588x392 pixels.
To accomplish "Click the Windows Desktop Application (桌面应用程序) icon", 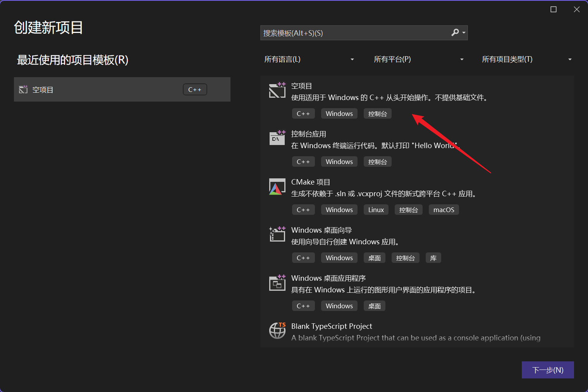I will pos(277,283).
